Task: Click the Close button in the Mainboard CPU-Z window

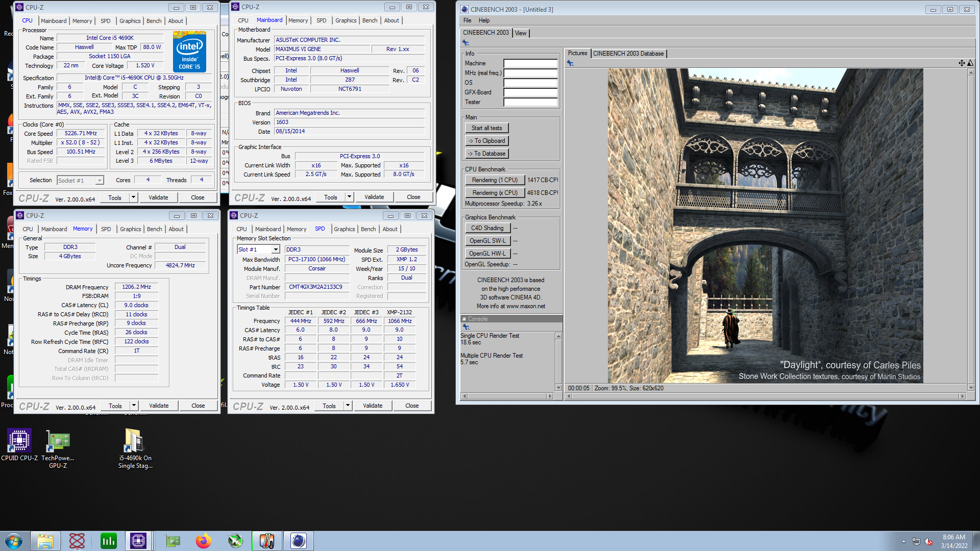Action: (x=413, y=197)
